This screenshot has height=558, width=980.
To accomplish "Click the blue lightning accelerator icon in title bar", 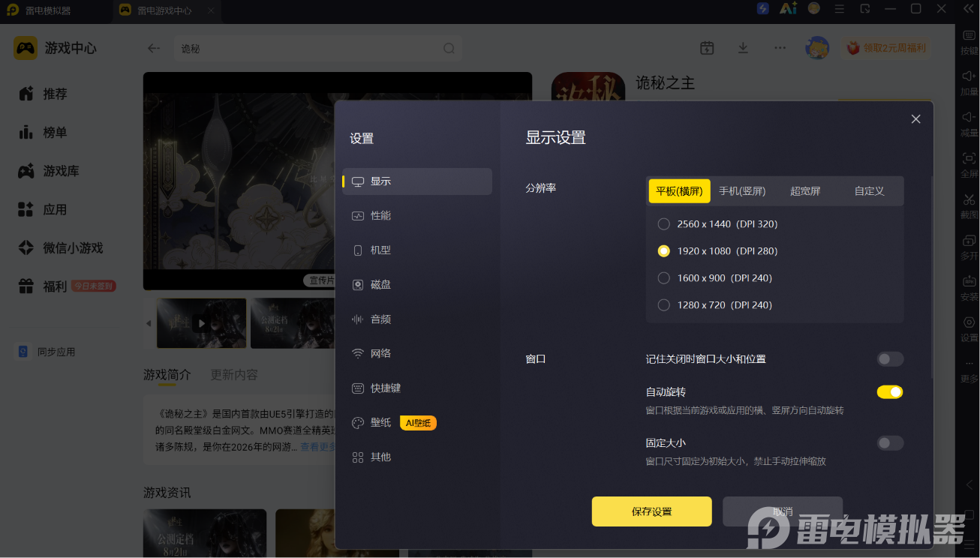I will (763, 8).
